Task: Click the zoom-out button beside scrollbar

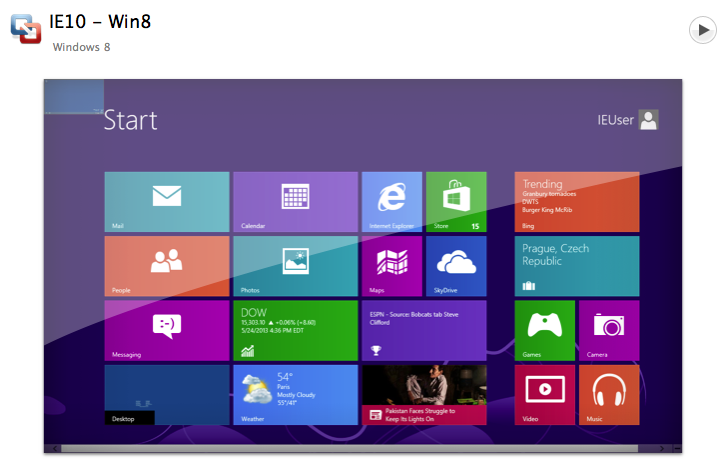Action: 677,448
